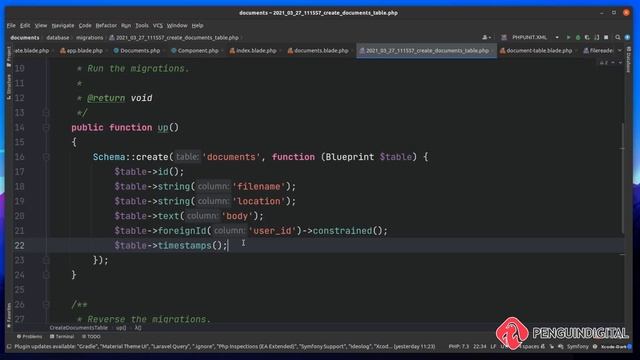Click the create_documents_table.php breadcrumb
The height and width of the screenshot is (360, 640).
174,38
